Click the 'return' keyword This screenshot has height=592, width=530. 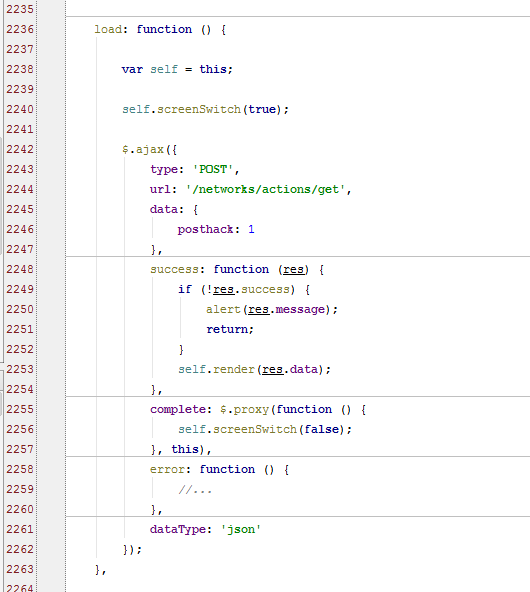pos(227,330)
